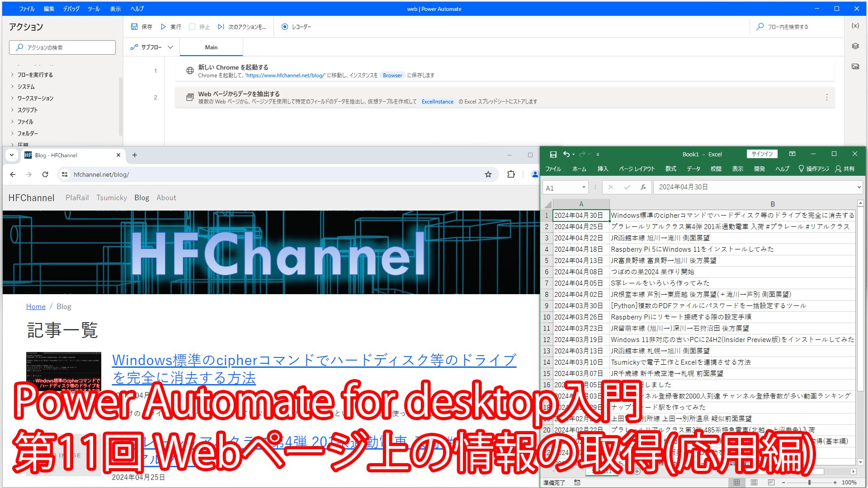
Task: Open the PlaRail navigation link
Action: [77, 197]
